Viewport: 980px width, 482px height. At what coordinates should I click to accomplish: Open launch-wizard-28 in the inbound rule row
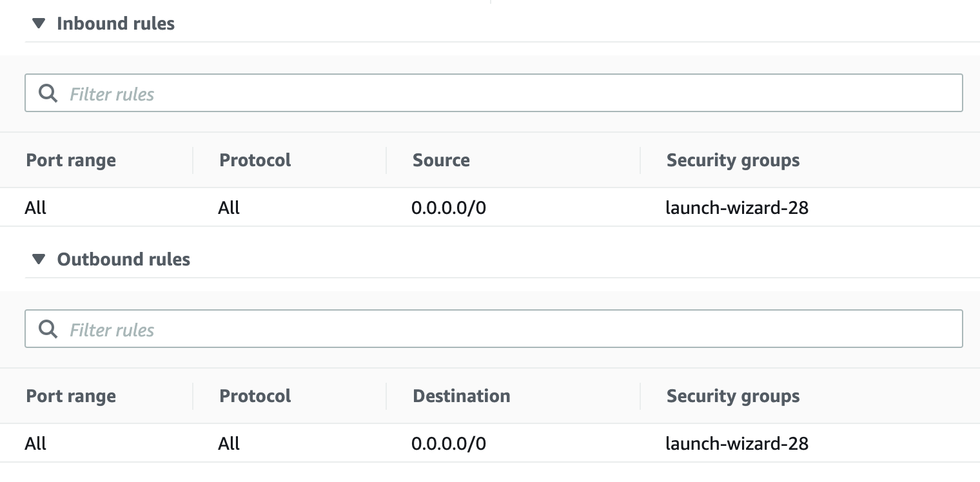tap(737, 208)
